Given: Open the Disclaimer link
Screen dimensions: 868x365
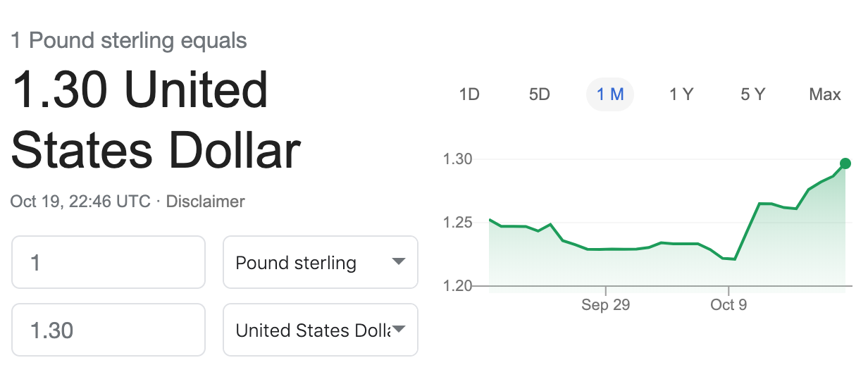Looking at the screenshot, I should 205,202.
